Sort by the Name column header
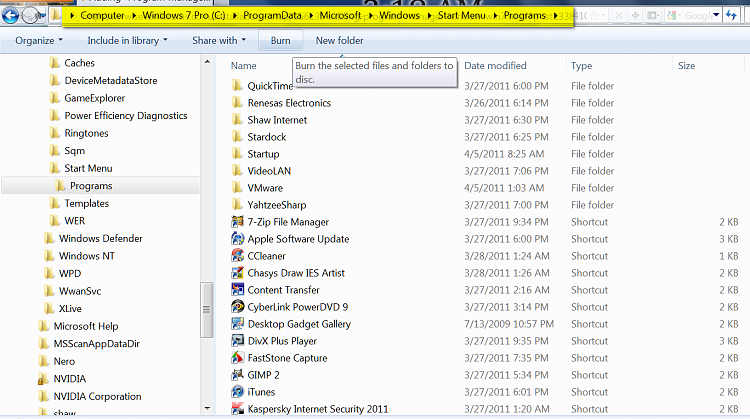 pos(243,66)
